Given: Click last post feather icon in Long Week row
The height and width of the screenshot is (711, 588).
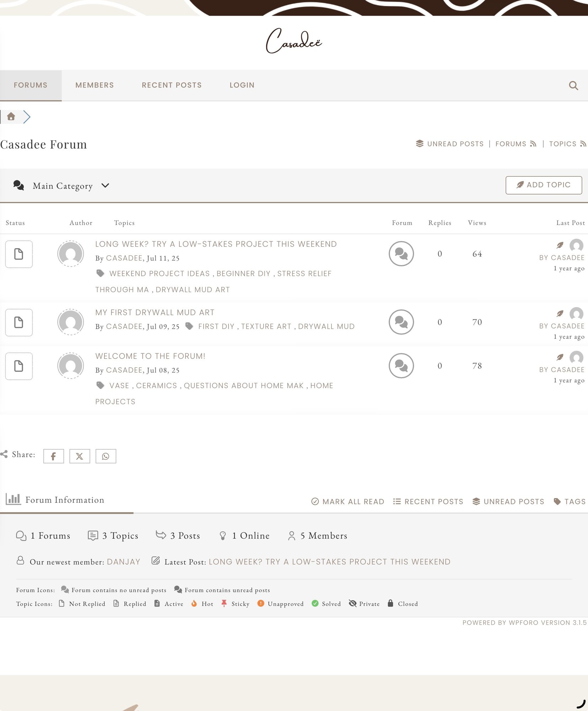Looking at the screenshot, I should pos(560,245).
